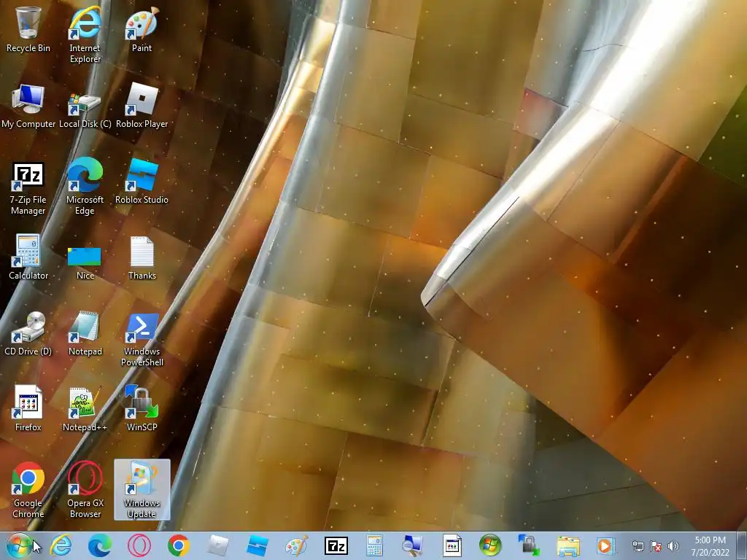The height and width of the screenshot is (560, 747).
Task: Select the Notepad desktop shortcut
Action: point(85,333)
